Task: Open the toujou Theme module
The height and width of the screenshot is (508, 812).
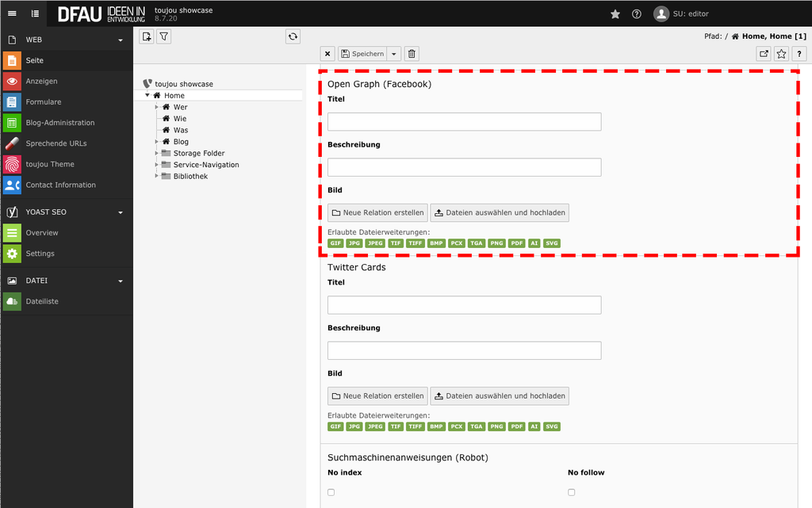Action: pyautogui.click(x=67, y=164)
